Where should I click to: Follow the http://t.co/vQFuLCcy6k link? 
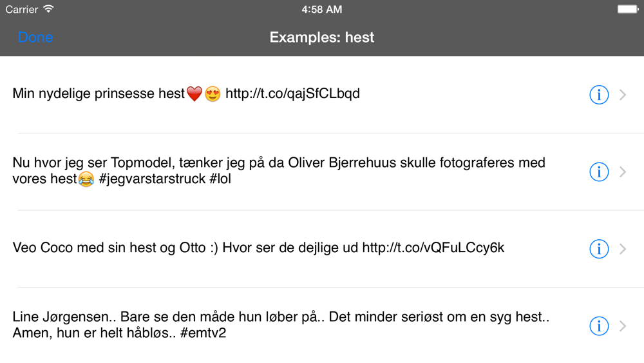pyautogui.click(x=433, y=248)
